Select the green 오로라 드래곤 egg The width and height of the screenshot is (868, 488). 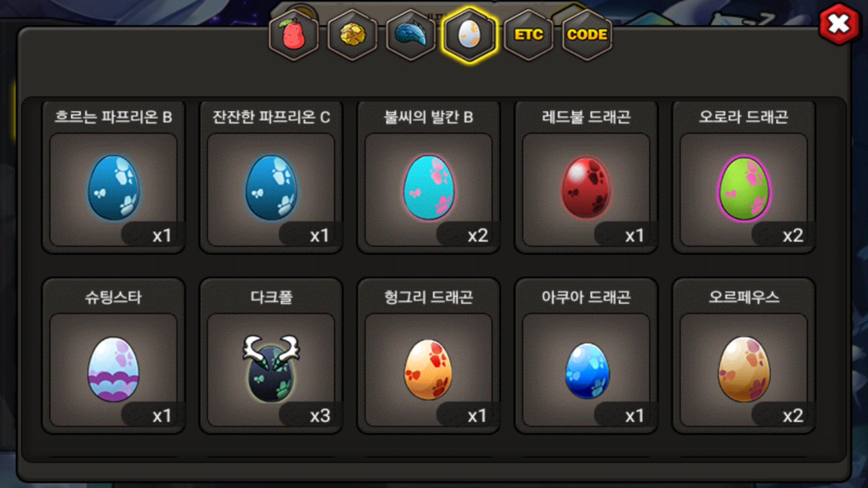point(744,188)
